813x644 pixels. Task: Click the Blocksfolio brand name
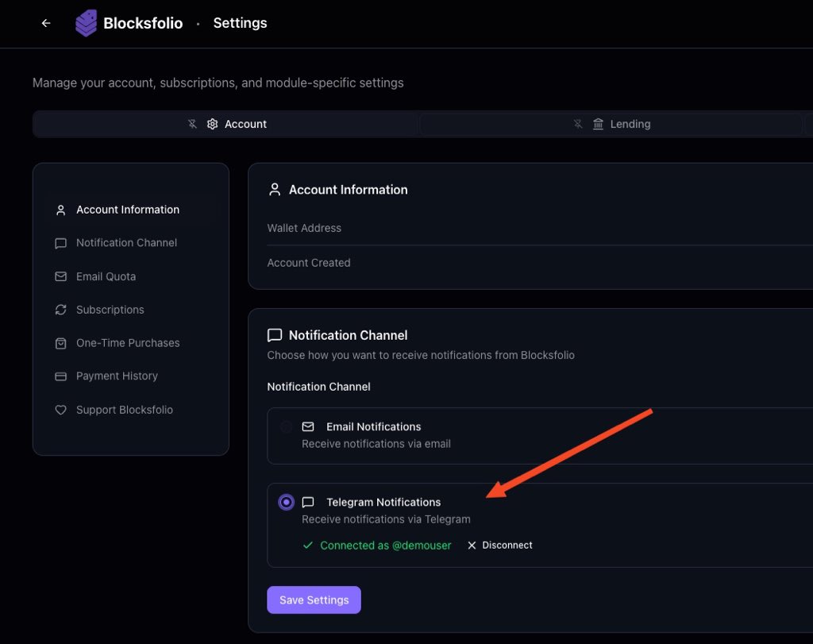[x=143, y=23]
